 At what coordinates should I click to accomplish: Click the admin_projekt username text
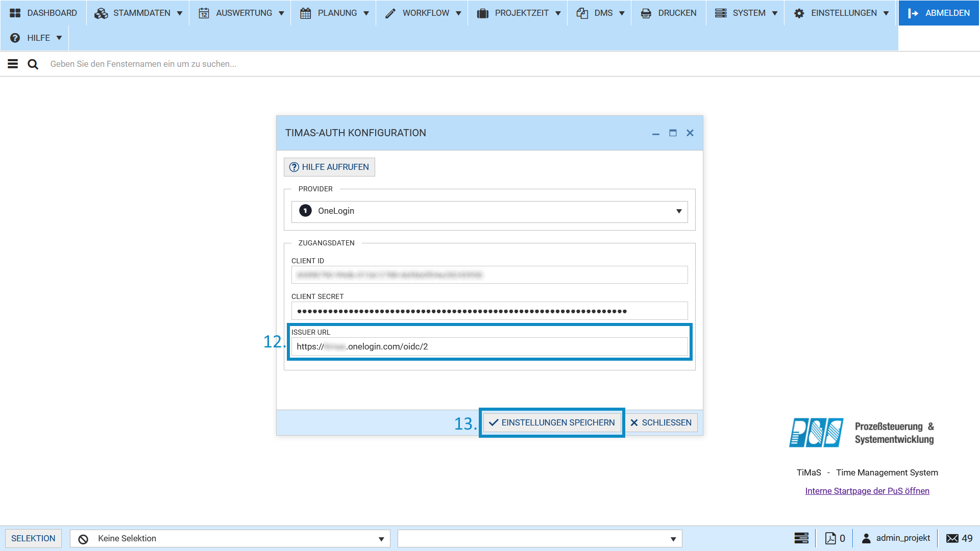coord(903,538)
